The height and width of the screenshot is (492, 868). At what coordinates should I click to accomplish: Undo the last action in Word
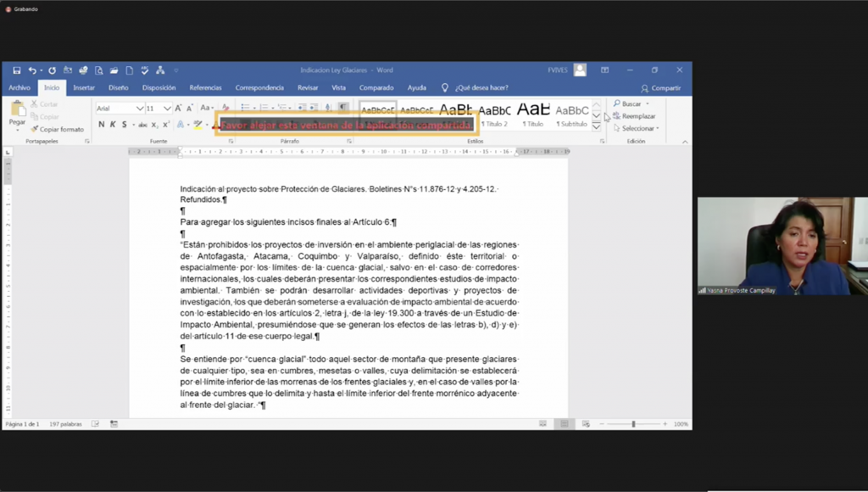[x=32, y=70]
